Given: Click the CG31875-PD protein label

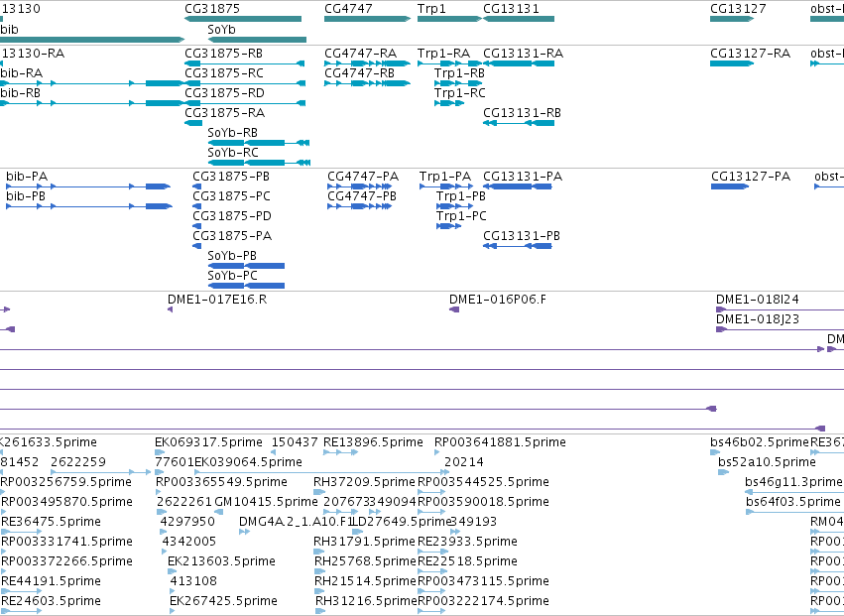Looking at the screenshot, I should 232,216.
